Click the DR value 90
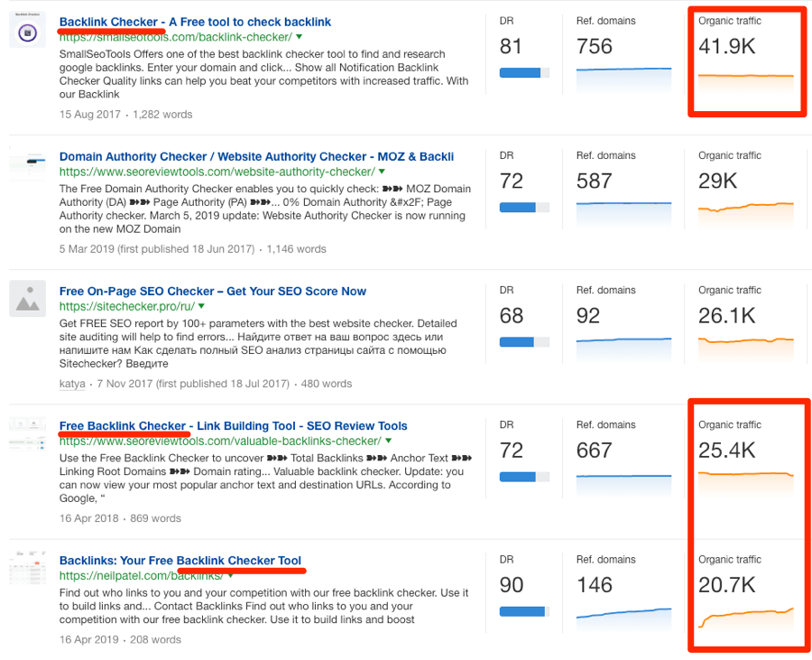This screenshot has height=660, width=812. (x=512, y=585)
